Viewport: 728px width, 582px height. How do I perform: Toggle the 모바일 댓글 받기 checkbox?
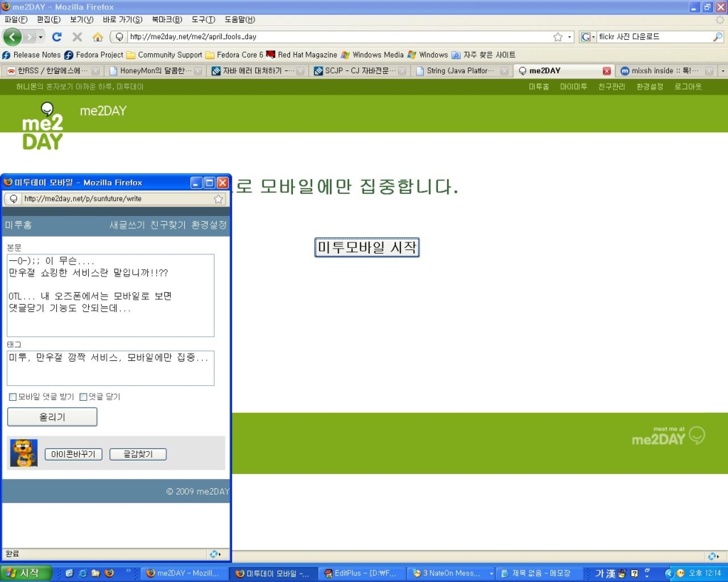point(13,397)
